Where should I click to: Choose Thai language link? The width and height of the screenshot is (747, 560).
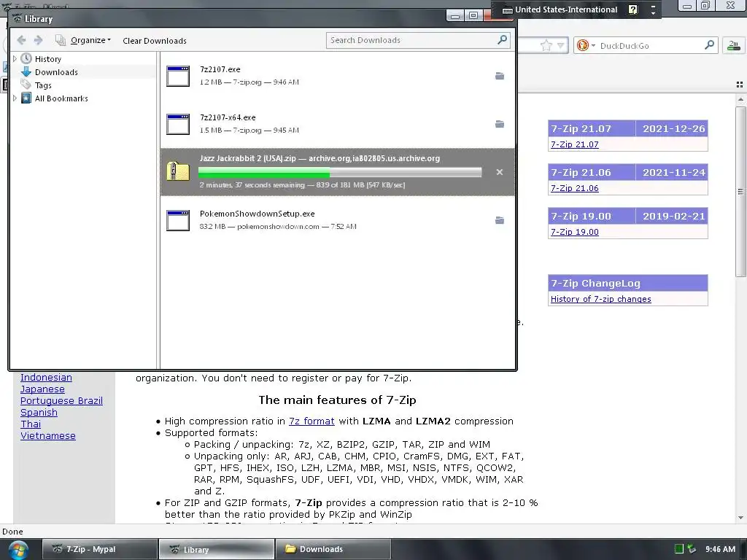point(31,424)
